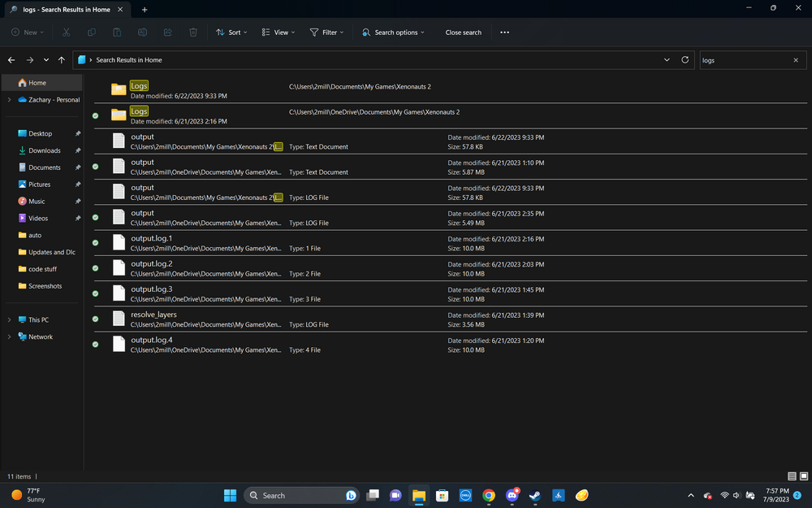The image size is (812, 508).
Task: Open Discord from taskbar
Action: coord(512,496)
